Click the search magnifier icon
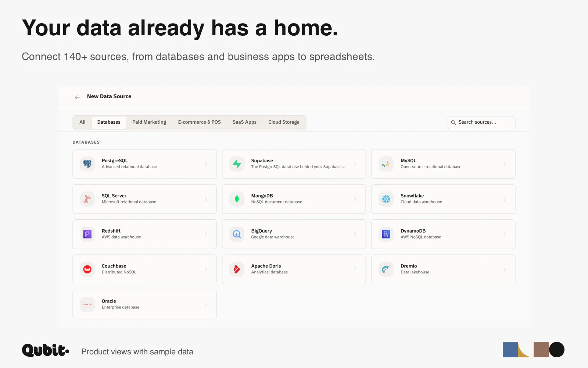Screen dimensions: 588x368 tap(453, 123)
